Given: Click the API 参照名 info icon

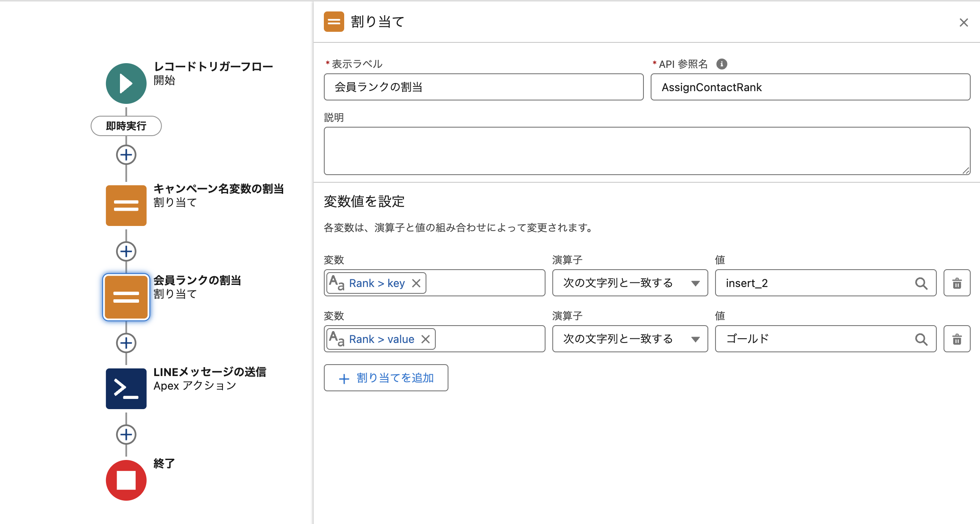Looking at the screenshot, I should 721,64.
